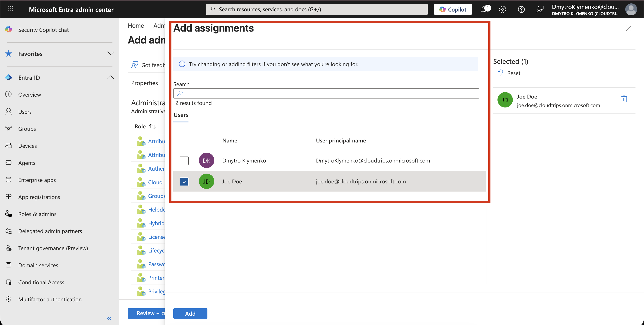This screenshot has height=325, width=644.
Task: Click the info icon in filter hint banner
Action: click(x=182, y=64)
